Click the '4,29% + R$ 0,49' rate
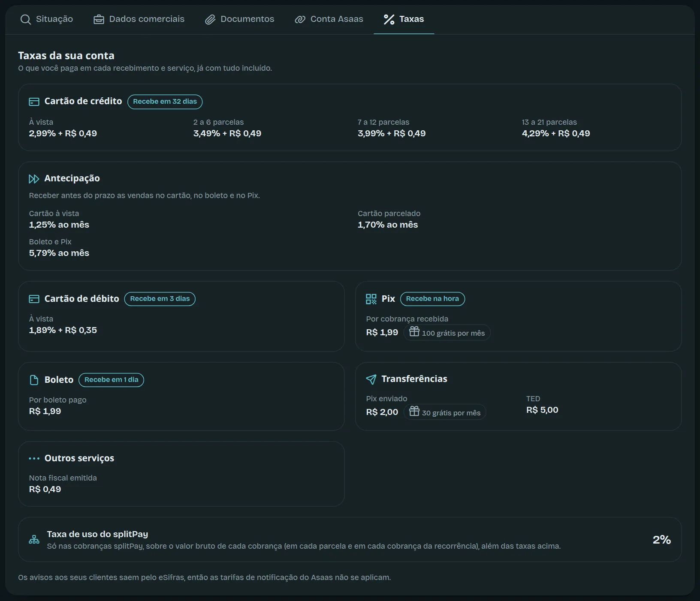The width and height of the screenshot is (700, 601). click(556, 133)
